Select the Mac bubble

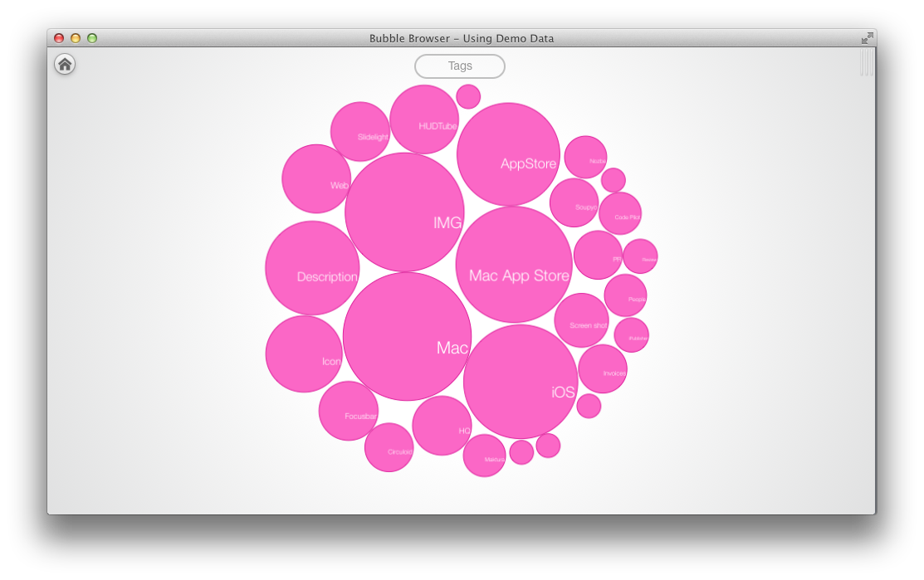coord(407,336)
